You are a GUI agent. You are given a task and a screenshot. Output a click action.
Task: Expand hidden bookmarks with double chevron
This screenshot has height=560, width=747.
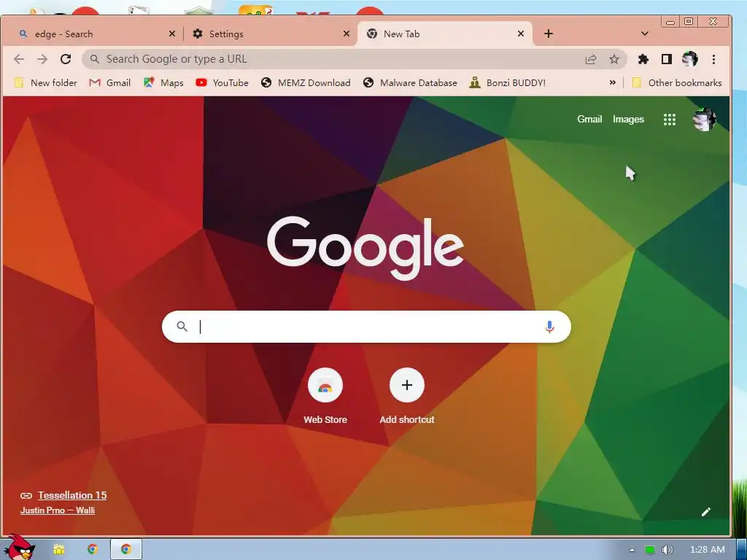[612, 83]
